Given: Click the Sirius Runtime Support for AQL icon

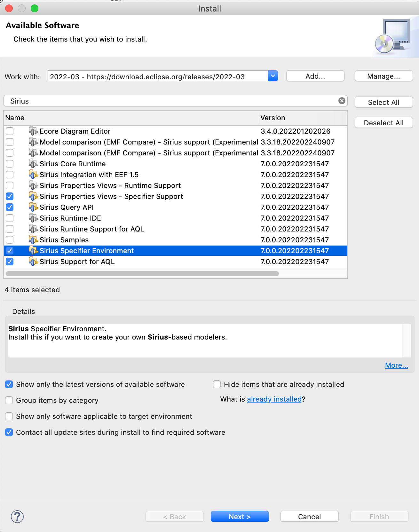Looking at the screenshot, I should 33,229.
